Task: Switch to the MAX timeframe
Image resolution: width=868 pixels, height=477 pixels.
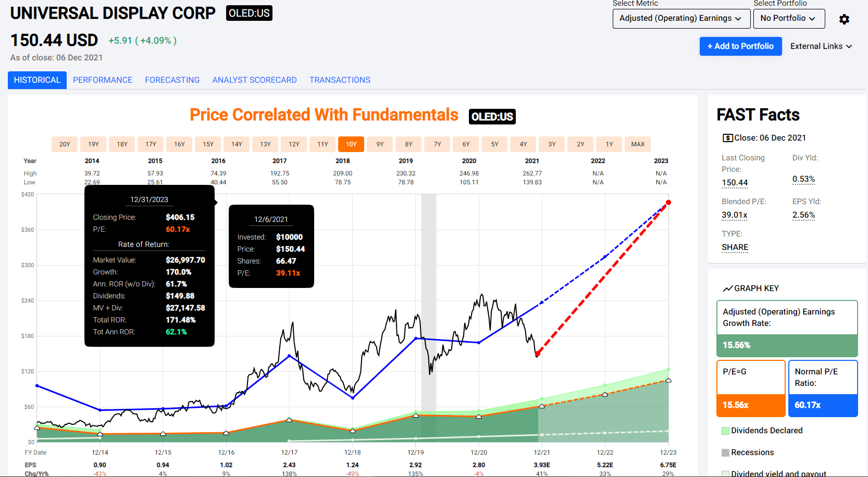Action: click(637, 144)
